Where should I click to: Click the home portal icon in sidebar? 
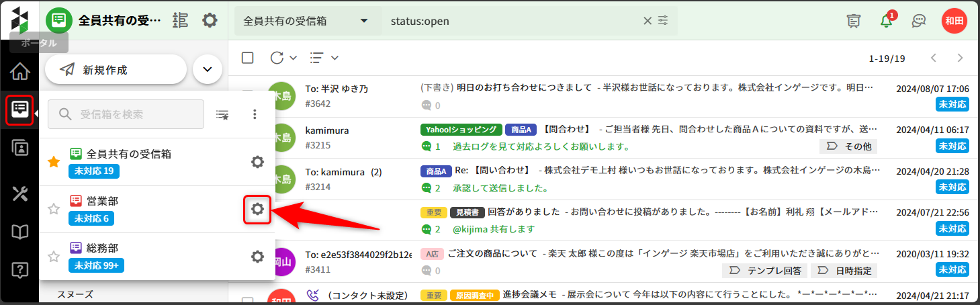19,71
